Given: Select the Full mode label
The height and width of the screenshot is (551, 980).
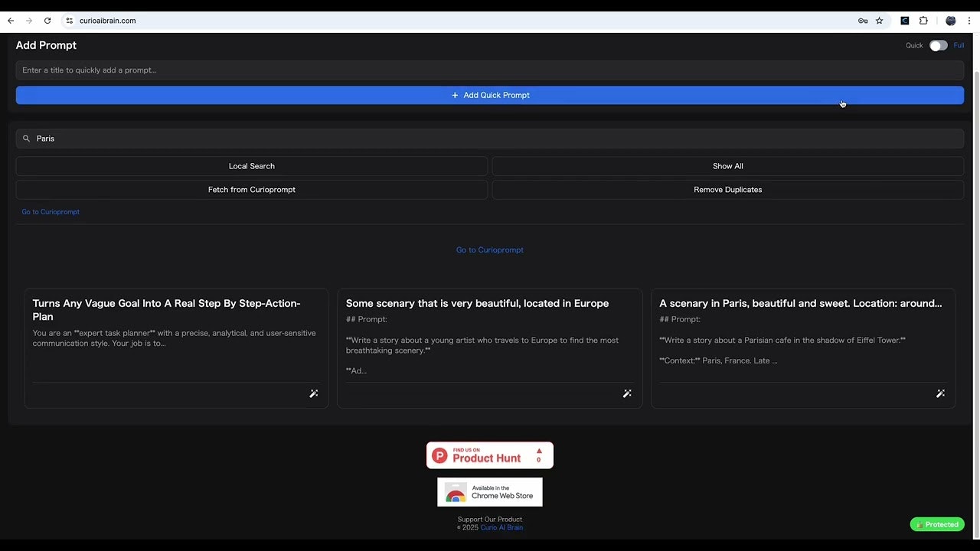Looking at the screenshot, I should coord(959,45).
